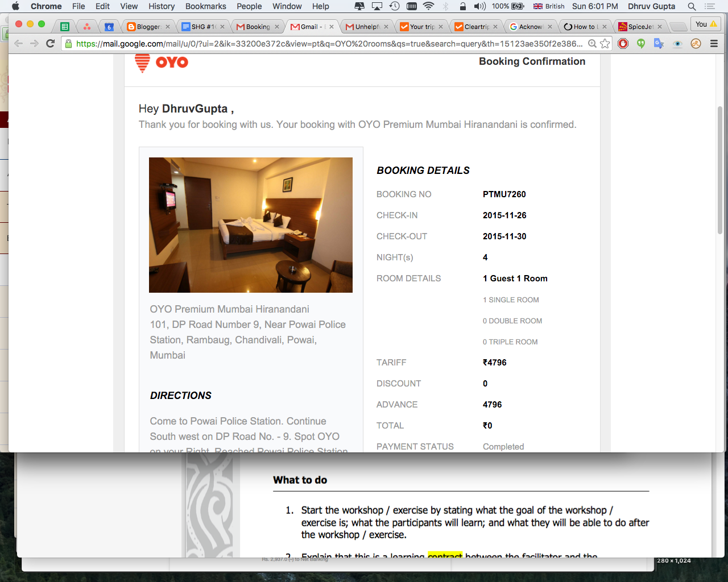Click the Bluetooth menu bar icon
The width and height of the screenshot is (728, 582).
[446, 6]
